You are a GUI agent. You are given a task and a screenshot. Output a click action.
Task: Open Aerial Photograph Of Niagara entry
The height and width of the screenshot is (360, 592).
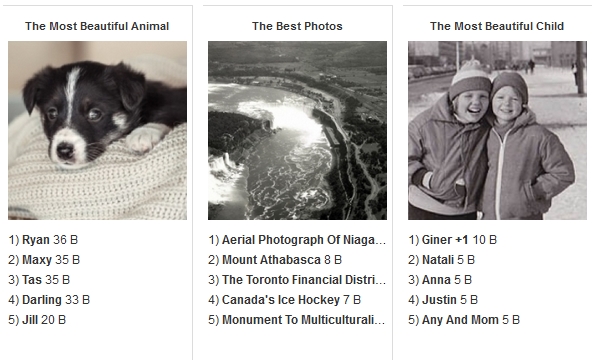304,240
